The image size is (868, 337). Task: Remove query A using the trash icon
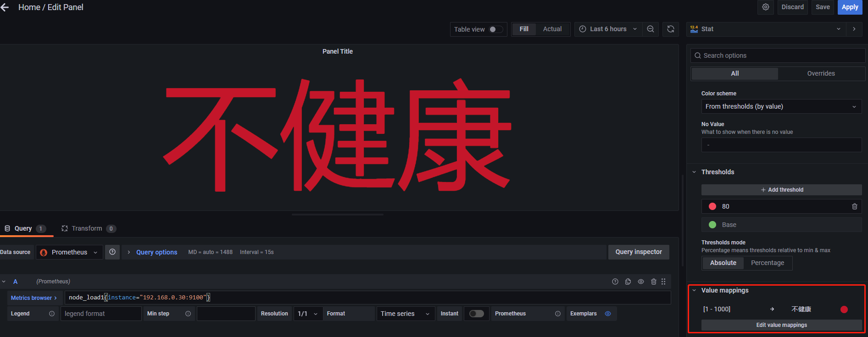654,282
